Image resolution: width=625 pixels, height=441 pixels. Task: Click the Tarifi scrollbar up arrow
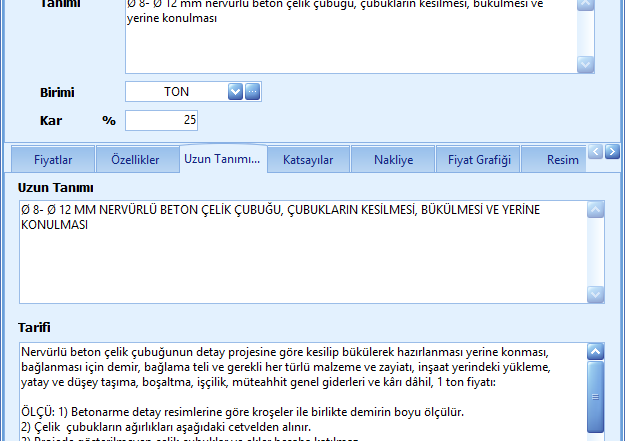pyautogui.click(x=595, y=352)
